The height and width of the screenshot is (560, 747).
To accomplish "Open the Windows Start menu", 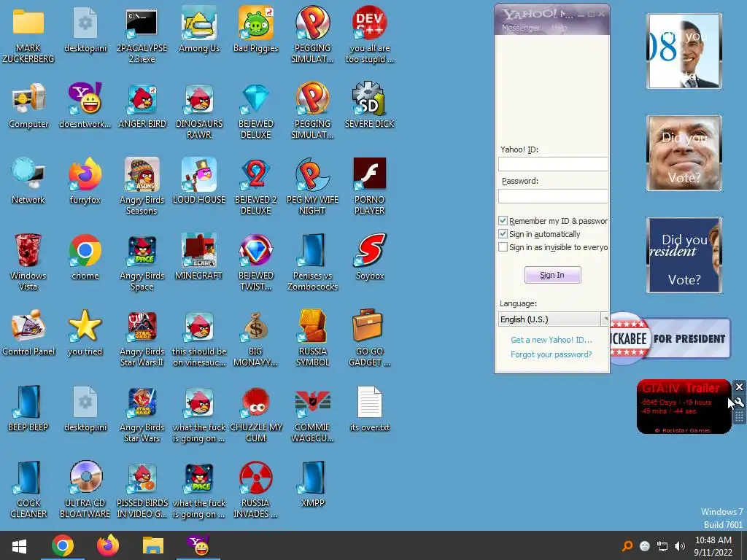I will coord(19,545).
